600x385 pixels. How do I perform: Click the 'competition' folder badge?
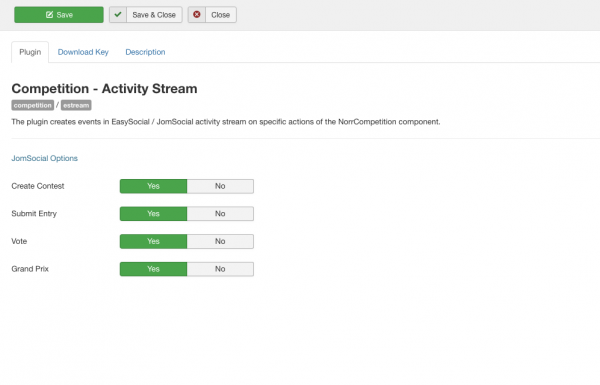(33, 105)
